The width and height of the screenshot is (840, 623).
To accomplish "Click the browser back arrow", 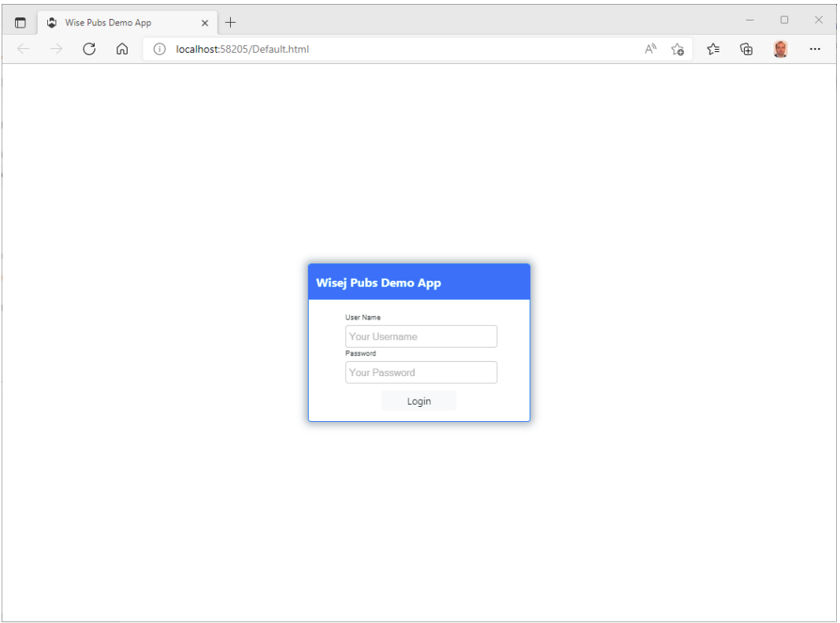I will [23, 50].
